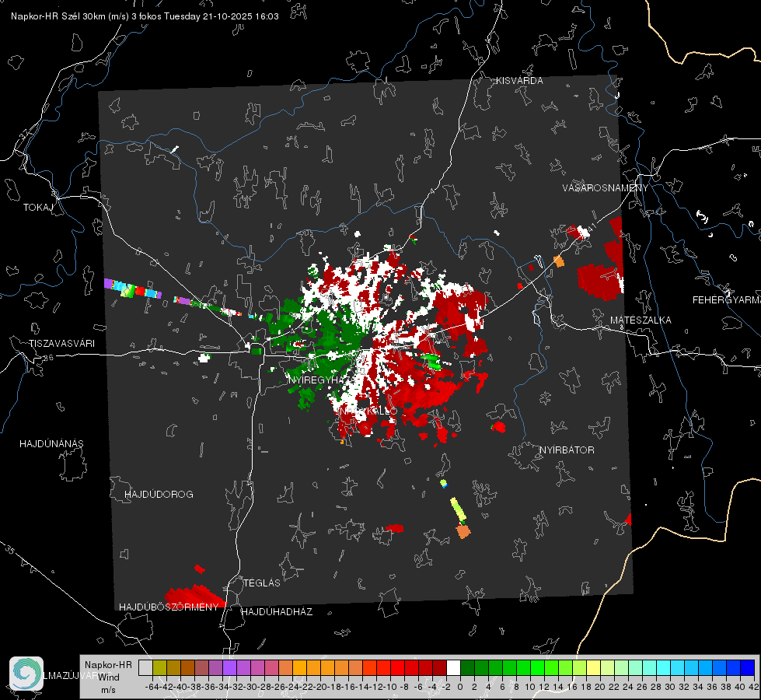Image resolution: width=761 pixels, height=700 pixels.
Task: Click the HAJDÚHADHÁZ town label
Action: 277,611
